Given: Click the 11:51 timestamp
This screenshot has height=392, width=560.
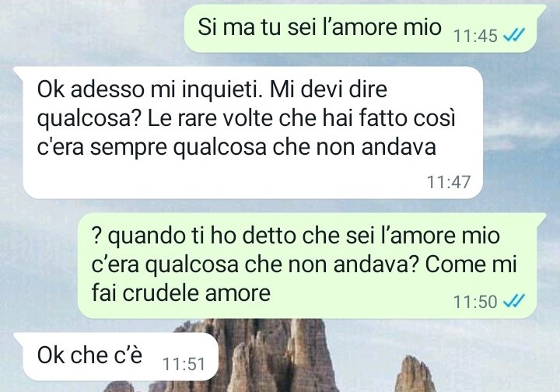Looking at the screenshot, I should click(x=184, y=364).
